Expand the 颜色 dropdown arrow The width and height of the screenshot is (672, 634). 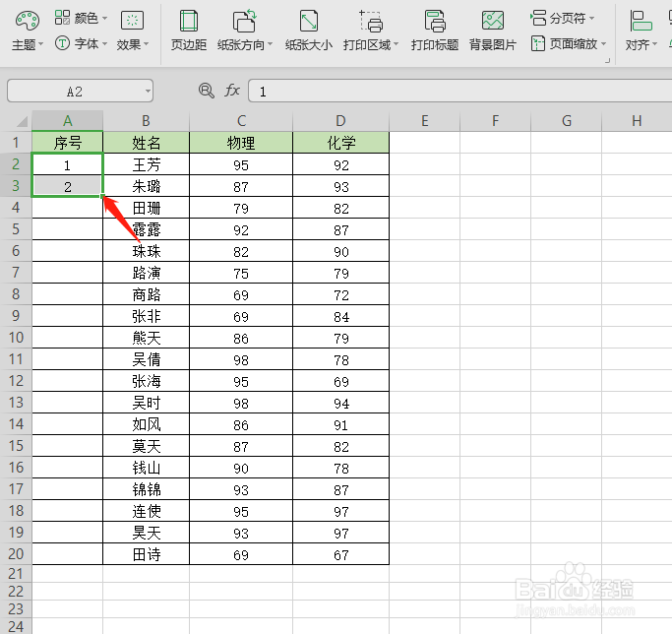pyautogui.click(x=105, y=19)
